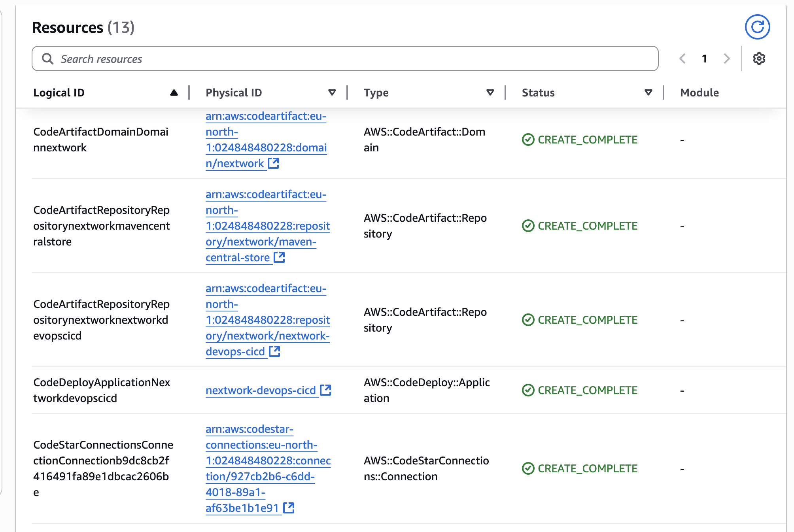This screenshot has height=532, width=794.
Task: Go to next page chevron
Action: point(726,58)
